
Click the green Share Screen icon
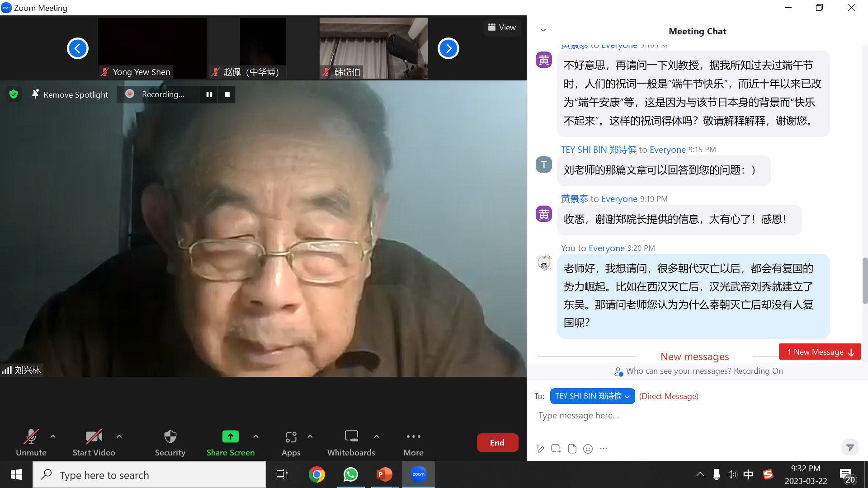pos(231,436)
